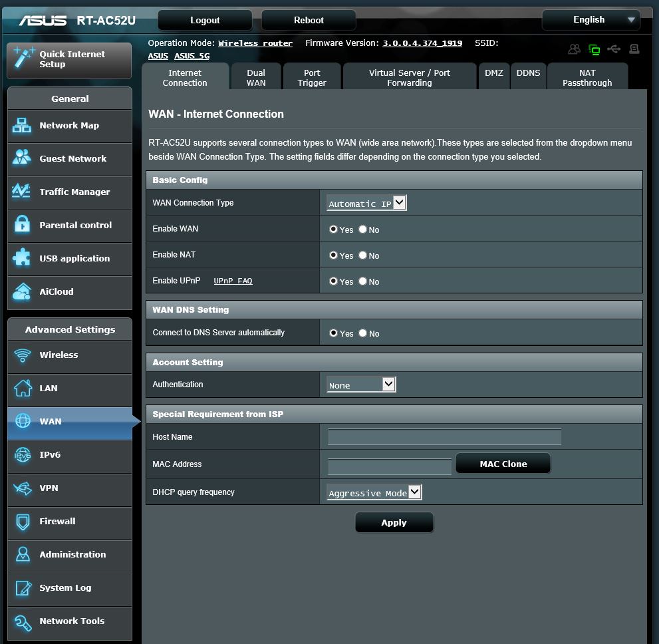Open the Traffic Manager menu item
659x644 pixels.
pos(70,192)
